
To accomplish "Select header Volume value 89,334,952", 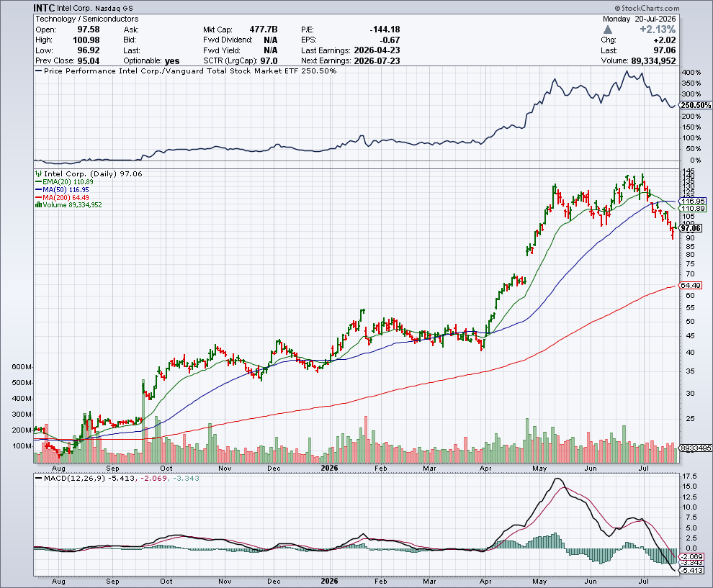I will click(x=653, y=61).
